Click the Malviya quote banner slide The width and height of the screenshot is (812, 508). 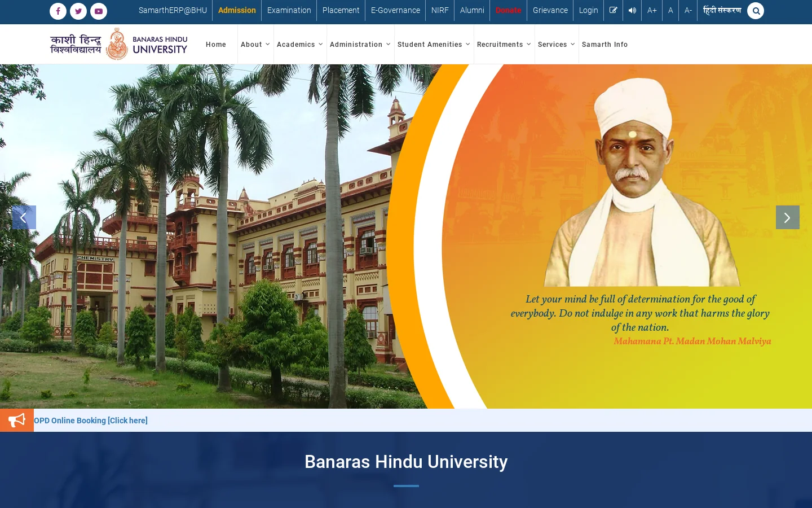point(406,237)
